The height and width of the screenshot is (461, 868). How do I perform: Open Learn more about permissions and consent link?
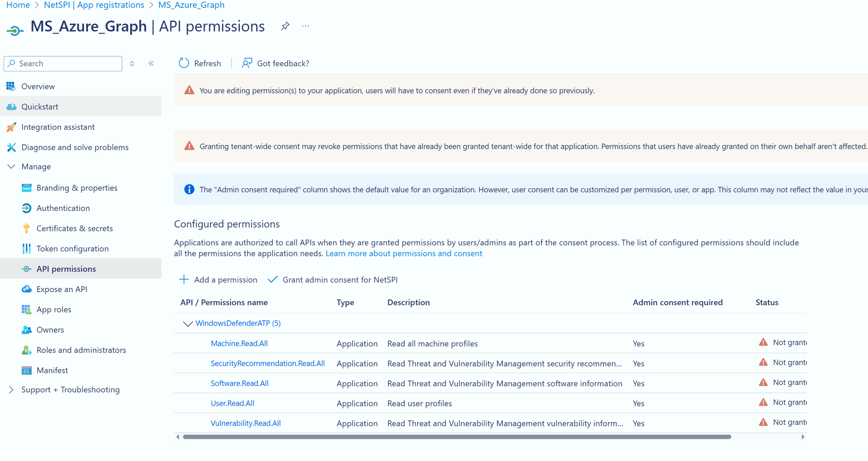pos(404,253)
